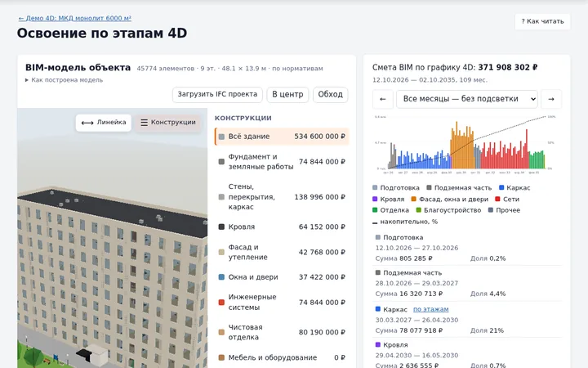Screen dimensions: 588x368
Task: Toggle Отделка in the chart legend
Action: (390, 210)
